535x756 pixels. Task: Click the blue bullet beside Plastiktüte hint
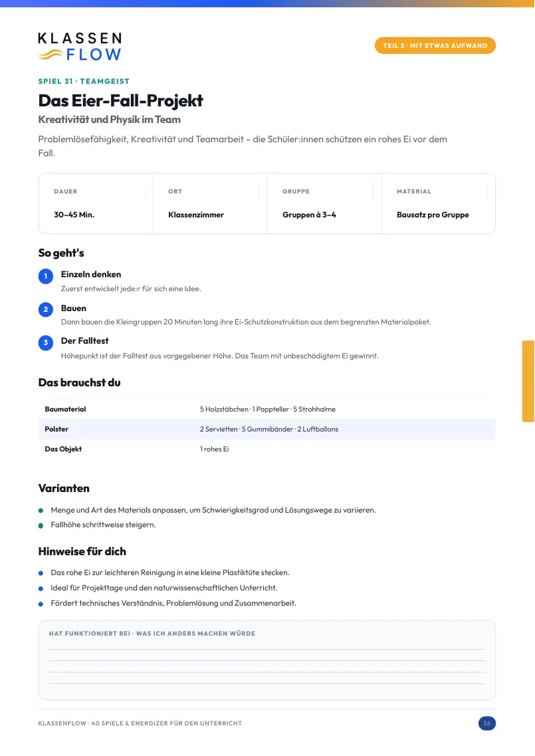(x=41, y=573)
